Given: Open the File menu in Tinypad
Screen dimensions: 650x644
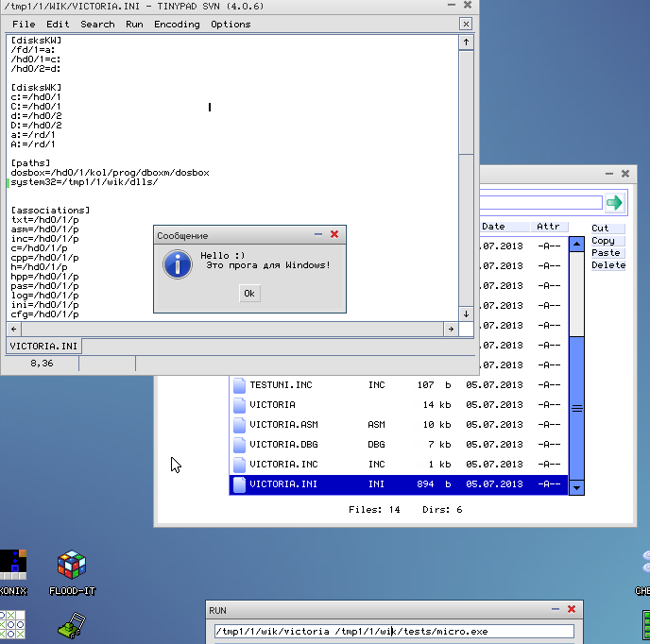Looking at the screenshot, I should tap(25, 25).
